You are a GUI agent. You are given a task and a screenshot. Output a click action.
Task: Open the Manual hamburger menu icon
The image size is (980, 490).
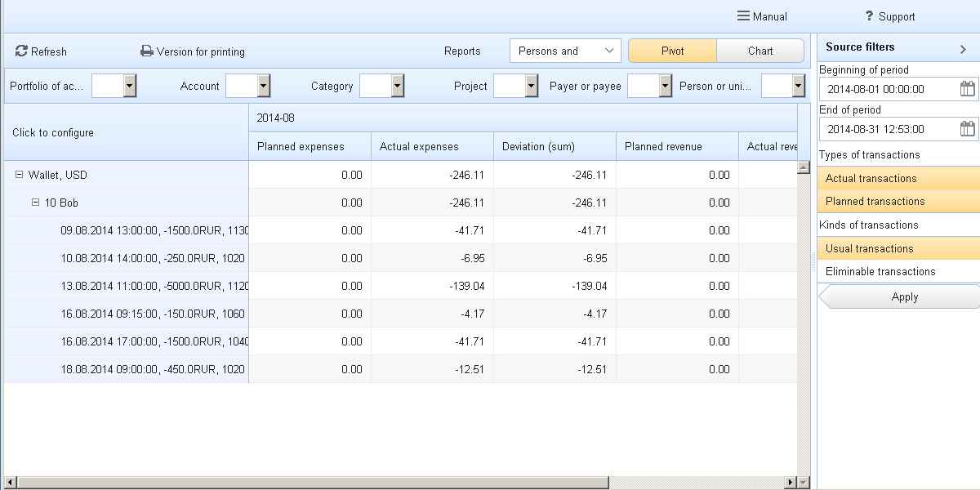[x=743, y=16]
